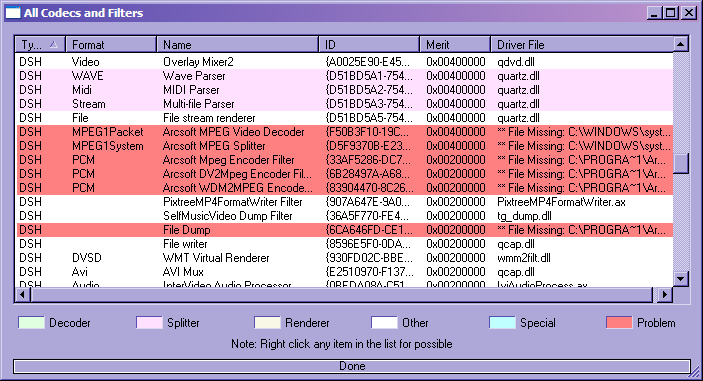The image size is (703, 381).
Task: Select the SelfMusicVideo Dump Filter row
Action: click(x=345, y=216)
